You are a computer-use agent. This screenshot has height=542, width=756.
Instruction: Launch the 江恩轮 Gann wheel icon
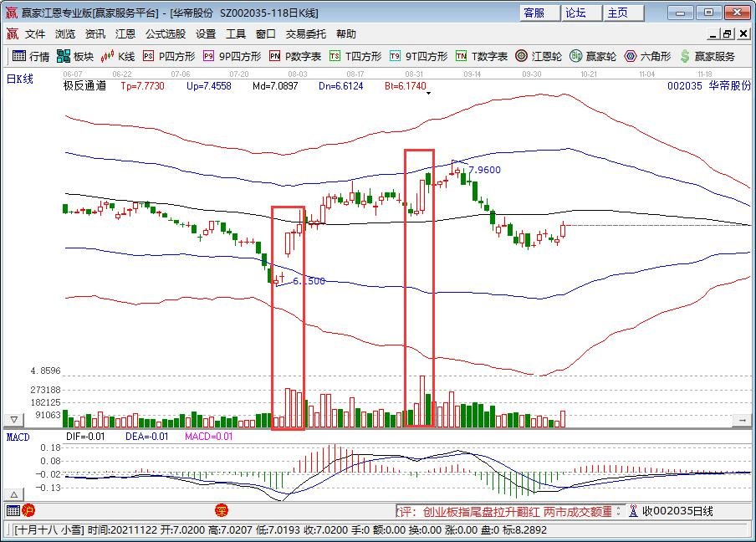pos(521,56)
